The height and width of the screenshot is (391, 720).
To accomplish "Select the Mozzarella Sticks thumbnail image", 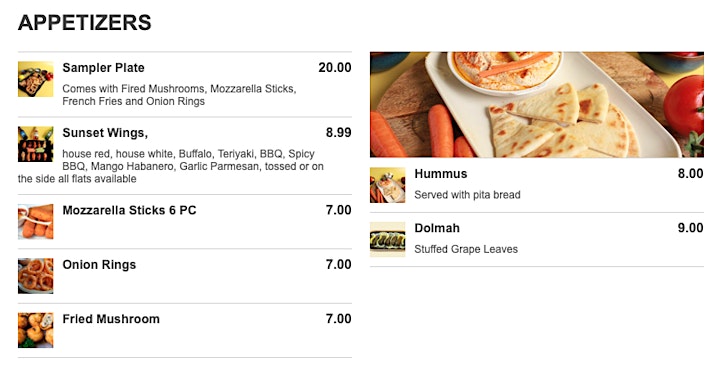I will [35, 222].
